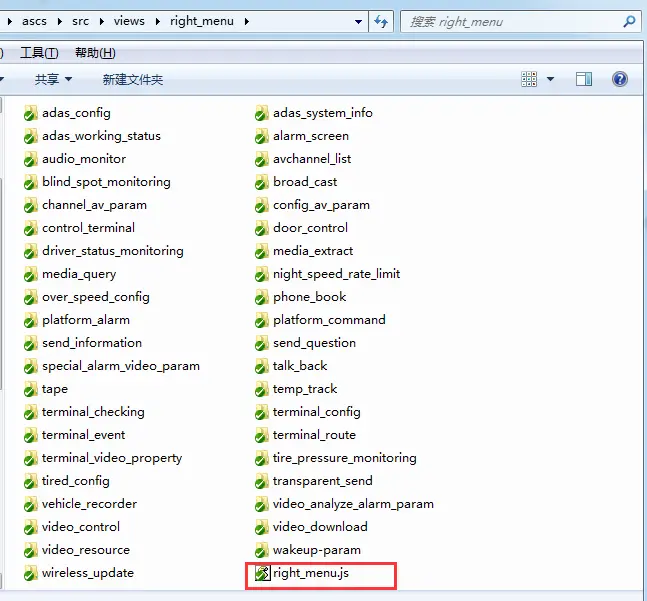Click the door_control folder icon
The image size is (647, 601).
click(262, 228)
